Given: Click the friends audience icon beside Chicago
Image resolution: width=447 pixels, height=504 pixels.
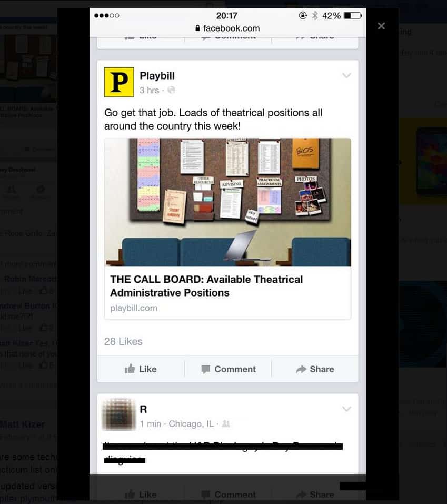Looking at the screenshot, I should (x=226, y=423).
